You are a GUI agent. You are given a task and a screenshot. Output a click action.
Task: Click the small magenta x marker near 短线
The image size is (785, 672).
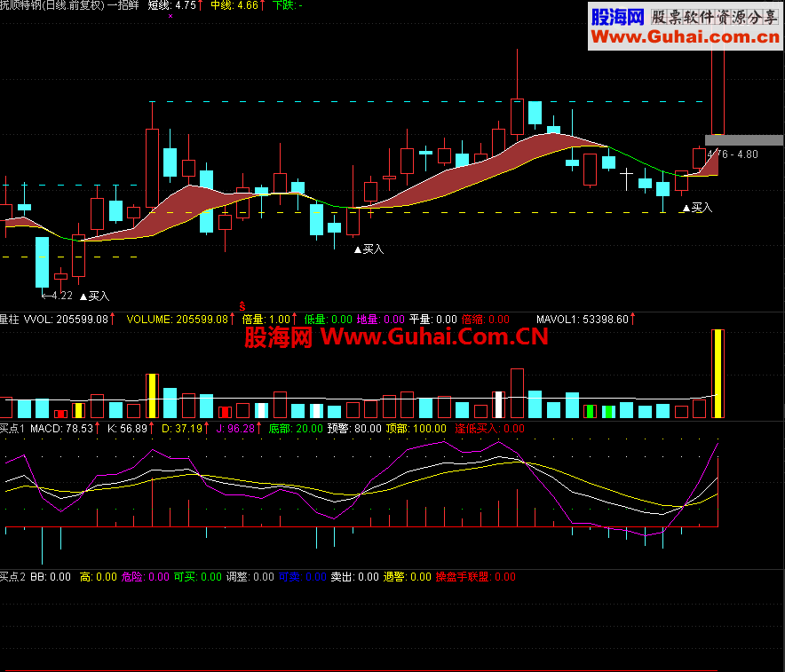tap(170, 16)
